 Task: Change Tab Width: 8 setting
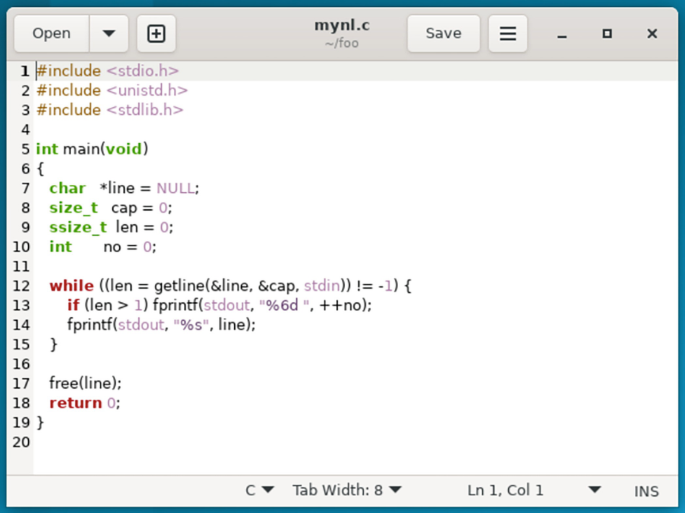(347, 490)
